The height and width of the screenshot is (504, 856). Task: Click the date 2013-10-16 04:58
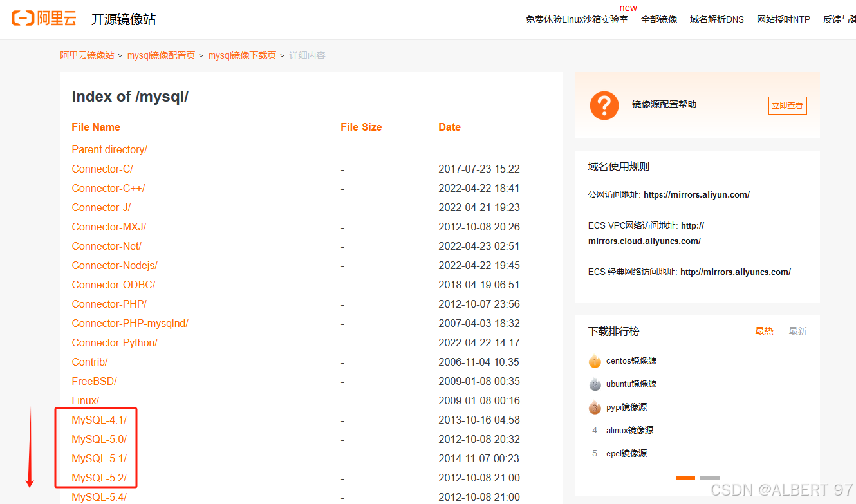(x=479, y=420)
